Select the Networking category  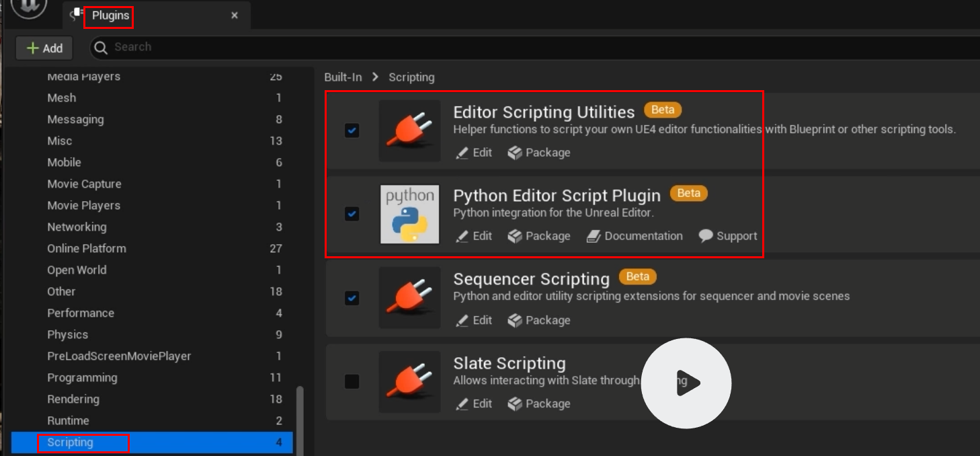coord(152,227)
